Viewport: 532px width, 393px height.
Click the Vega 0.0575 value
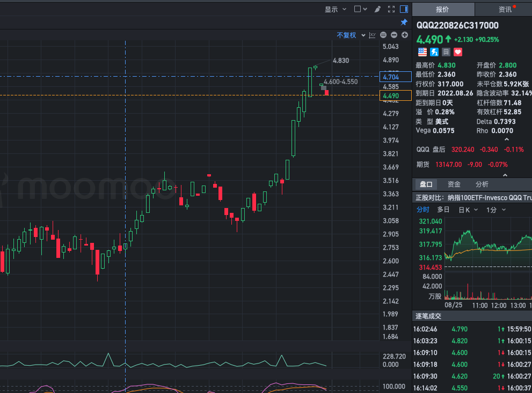coord(443,131)
